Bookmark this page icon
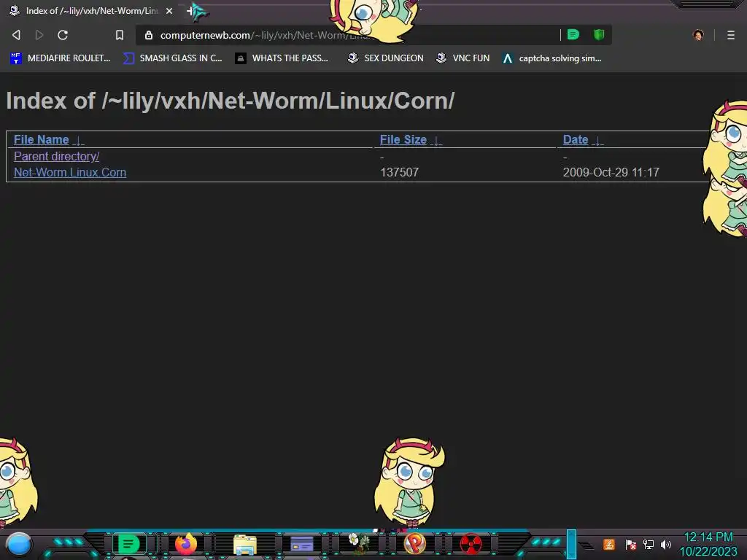Viewport: 747px width, 560px height. [120, 35]
